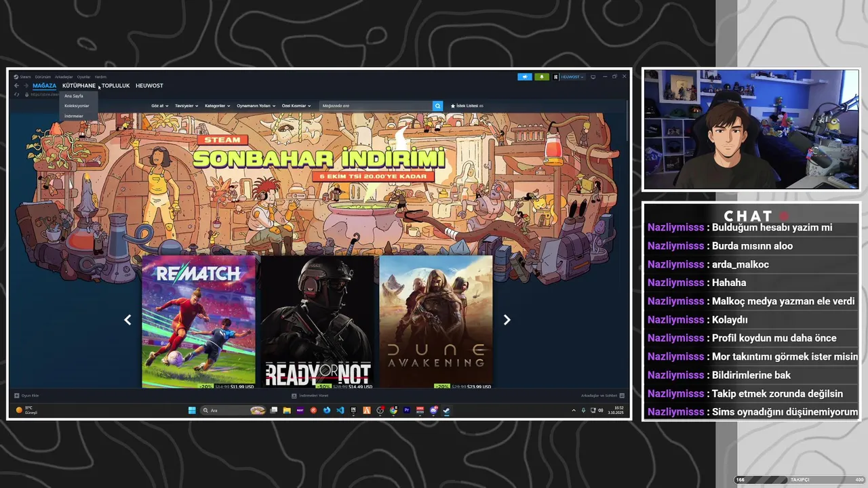Viewport: 868px width, 488px height.
Task: Open Google Chrome from the taskbar
Action: tap(393, 410)
